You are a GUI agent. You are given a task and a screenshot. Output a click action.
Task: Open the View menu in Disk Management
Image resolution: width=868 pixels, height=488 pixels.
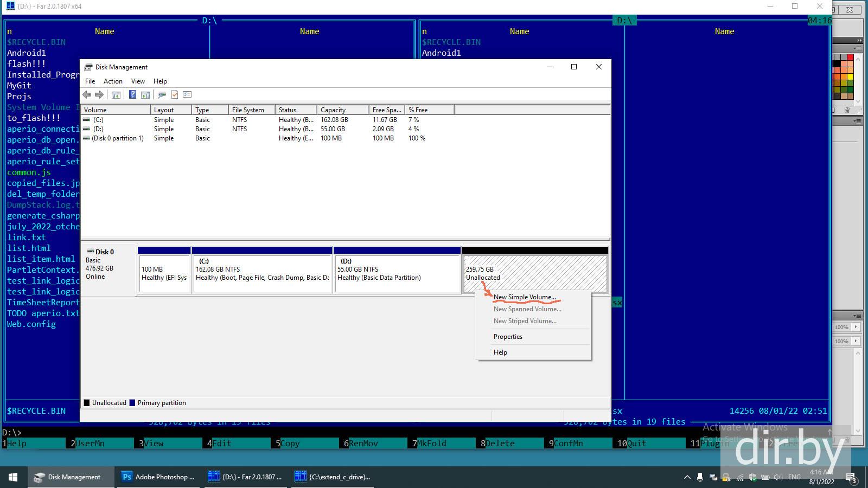(x=138, y=81)
